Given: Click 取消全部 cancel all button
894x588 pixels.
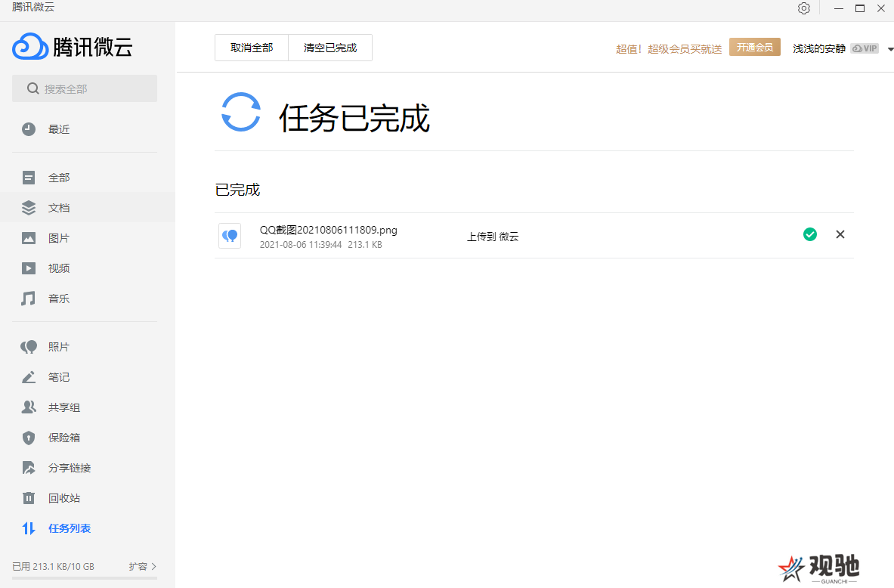Looking at the screenshot, I should pyautogui.click(x=252, y=48).
